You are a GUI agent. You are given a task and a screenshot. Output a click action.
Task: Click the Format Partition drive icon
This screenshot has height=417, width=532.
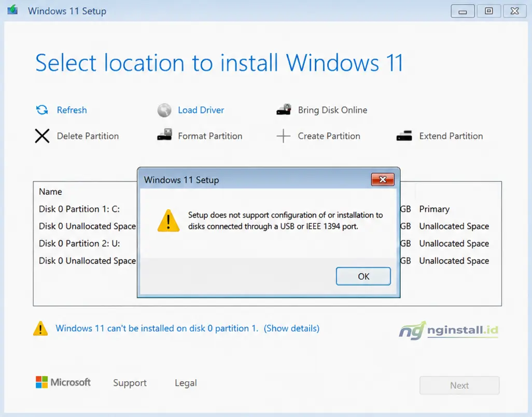click(164, 135)
